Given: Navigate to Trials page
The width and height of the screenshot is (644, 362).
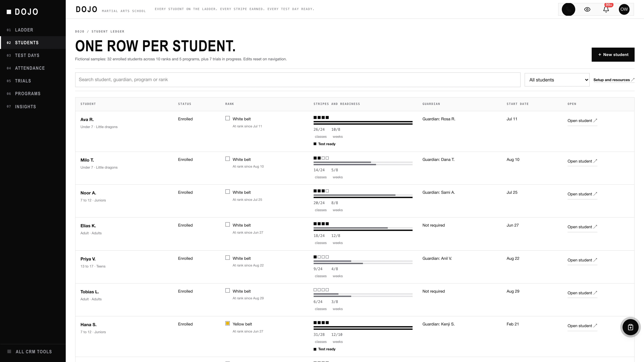Looking at the screenshot, I should (33, 81).
